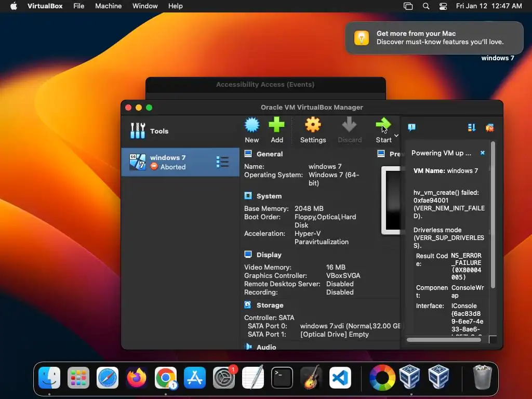532x399 pixels.
Task: Open the Help menu
Action: tap(176, 6)
